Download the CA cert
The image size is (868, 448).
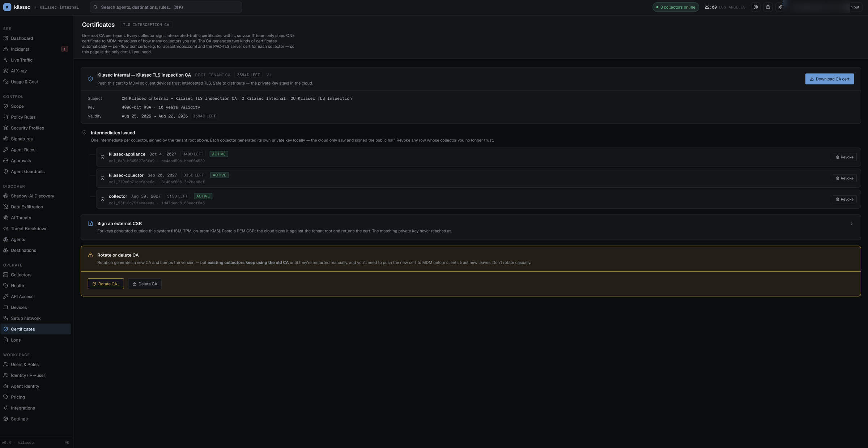point(829,79)
